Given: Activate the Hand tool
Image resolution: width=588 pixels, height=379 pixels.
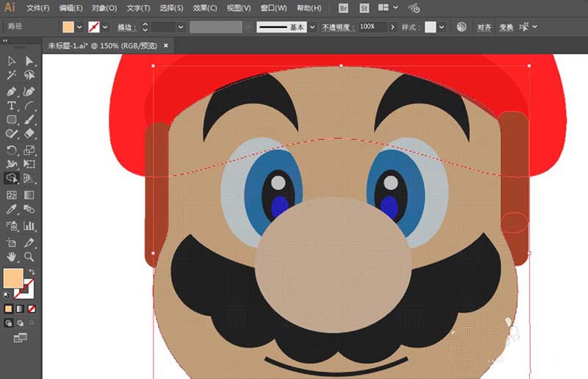Looking at the screenshot, I should (x=11, y=257).
